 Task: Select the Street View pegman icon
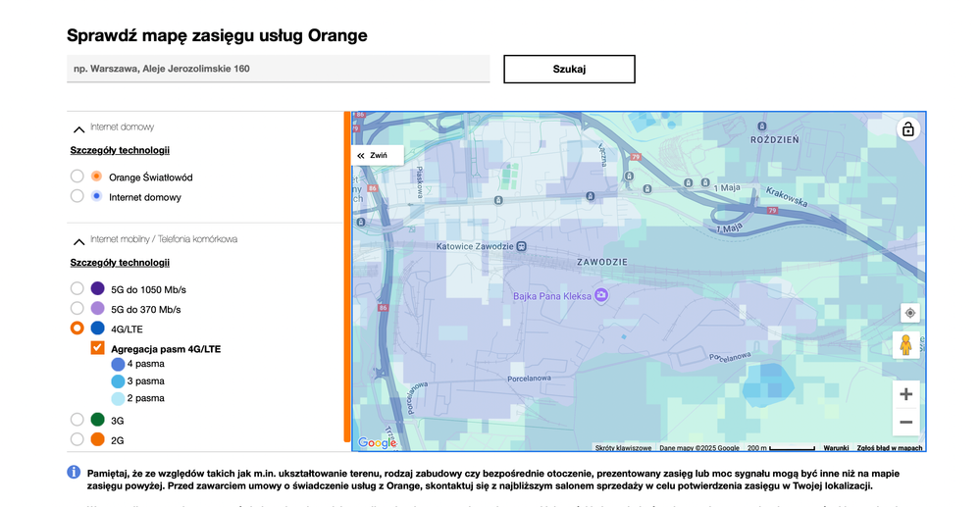click(906, 346)
